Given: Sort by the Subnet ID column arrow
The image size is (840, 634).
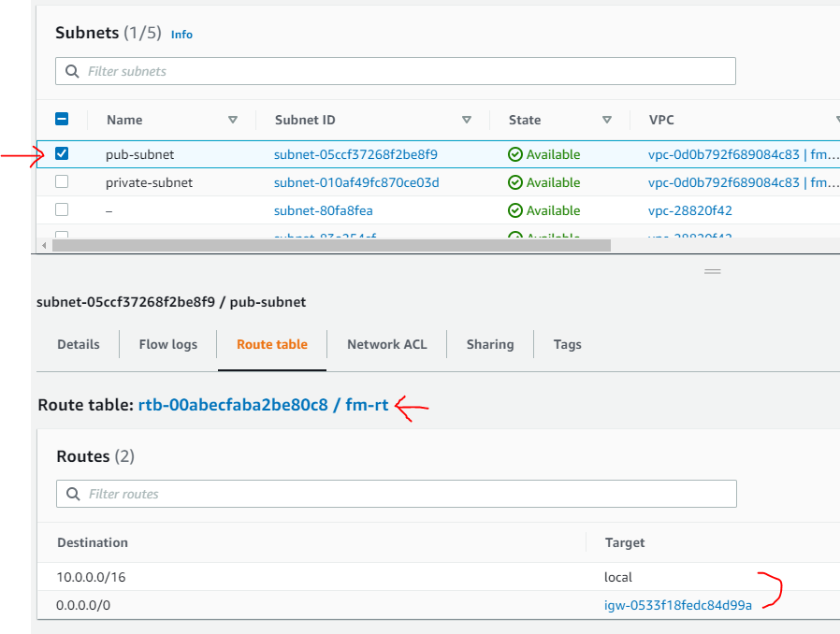Looking at the screenshot, I should coord(467,120).
